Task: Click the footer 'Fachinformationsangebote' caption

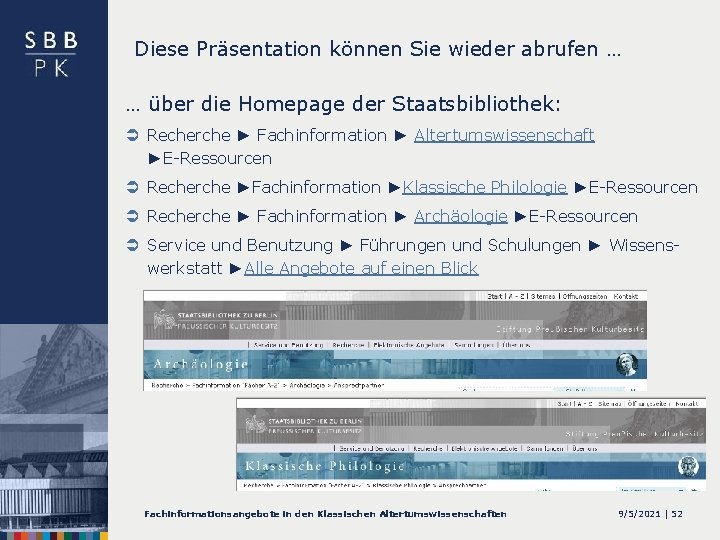Action: click(x=325, y=514)
